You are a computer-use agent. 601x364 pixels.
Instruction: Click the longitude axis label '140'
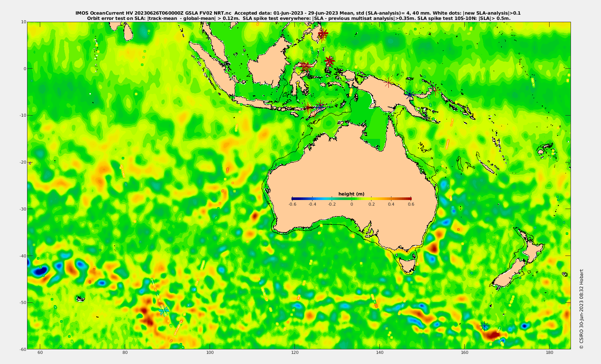380,353
